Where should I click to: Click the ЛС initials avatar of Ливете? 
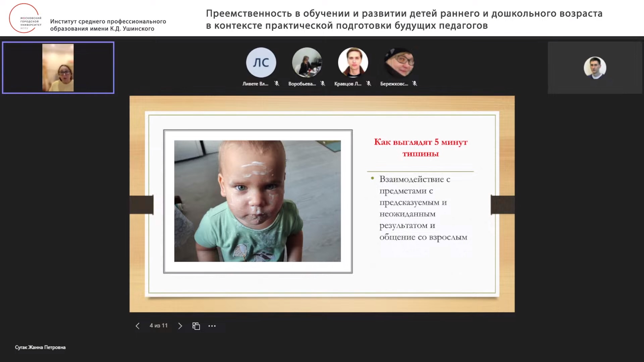261,62
